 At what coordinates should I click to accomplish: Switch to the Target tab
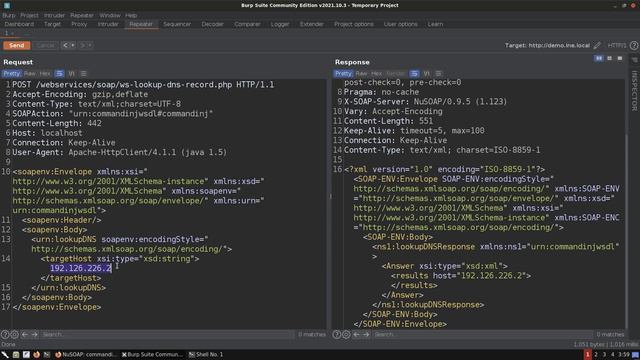pyautogui.click(x=52, y=24)
